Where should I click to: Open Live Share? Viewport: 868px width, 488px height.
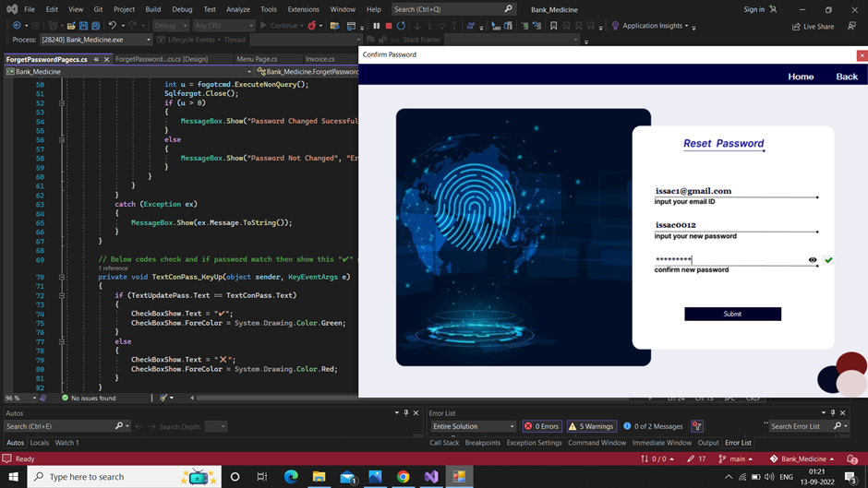[813, 27]
